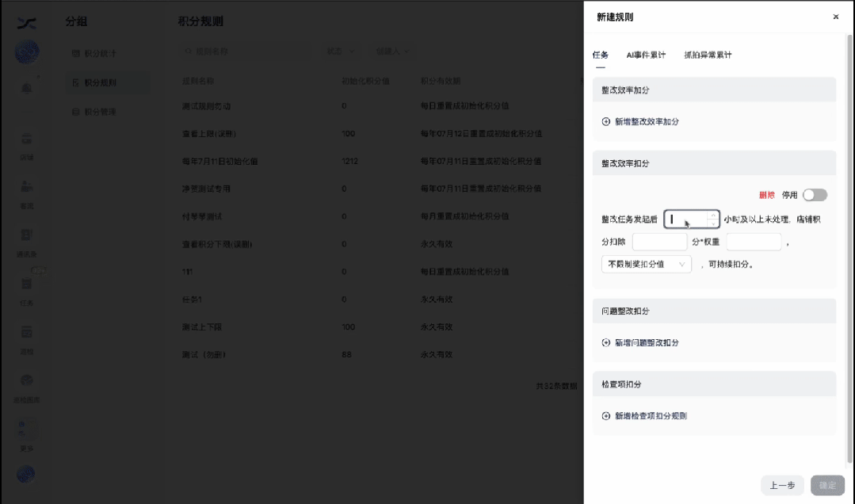The image size is (855, 504).
Task: Add rule via 新增问题整改扣分 link
Action: click(647, 342)
